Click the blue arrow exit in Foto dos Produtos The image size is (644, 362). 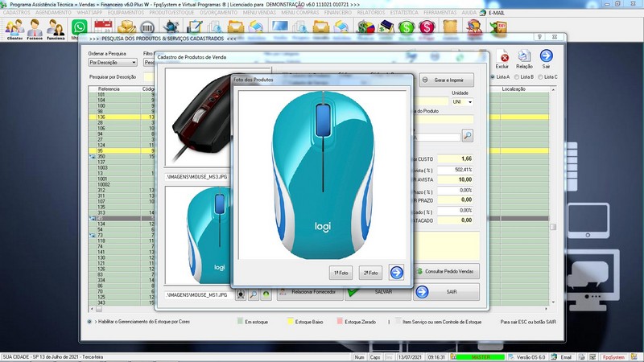396,273
